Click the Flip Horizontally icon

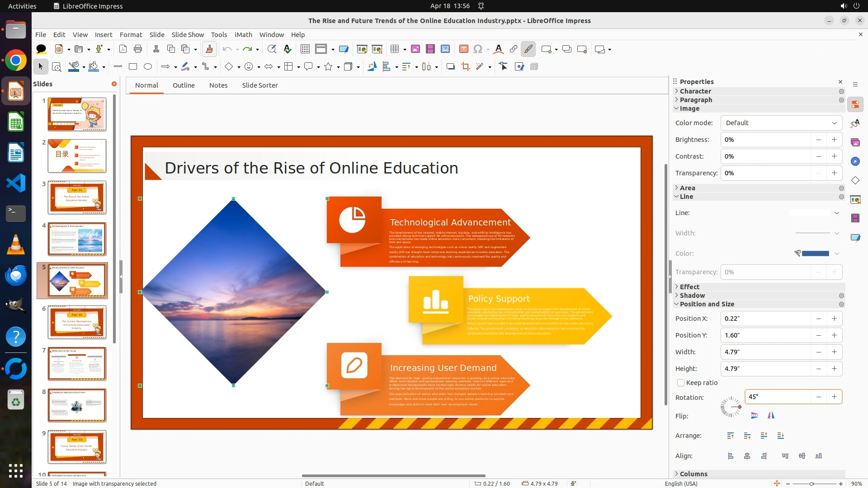click(x=771, y=416)
